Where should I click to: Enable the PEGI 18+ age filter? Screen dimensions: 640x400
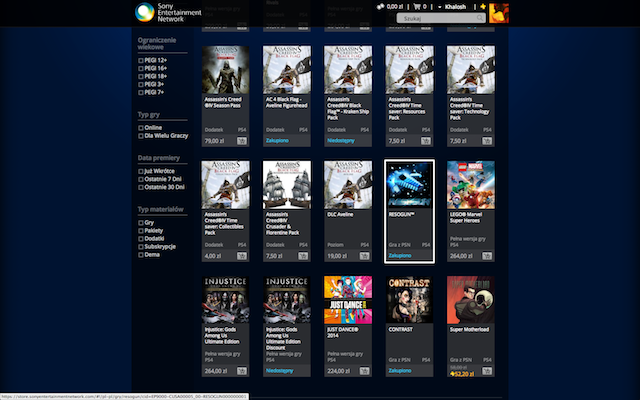click(141, 75)
